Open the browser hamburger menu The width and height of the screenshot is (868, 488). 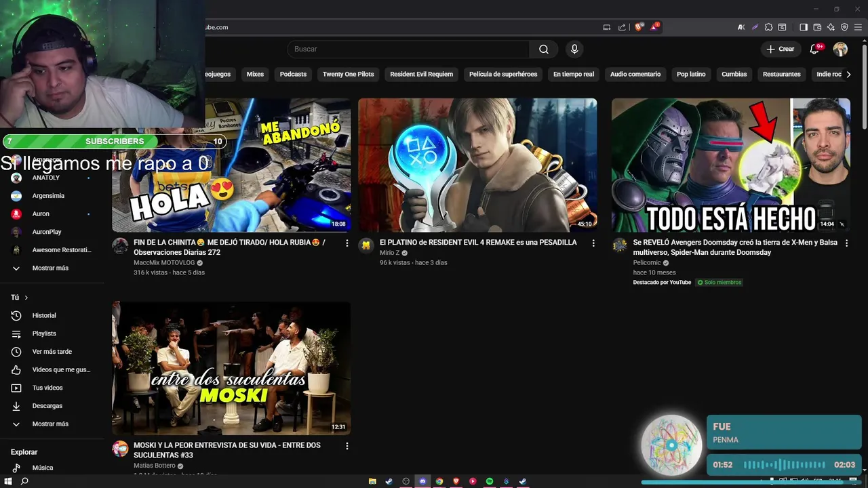858,27
